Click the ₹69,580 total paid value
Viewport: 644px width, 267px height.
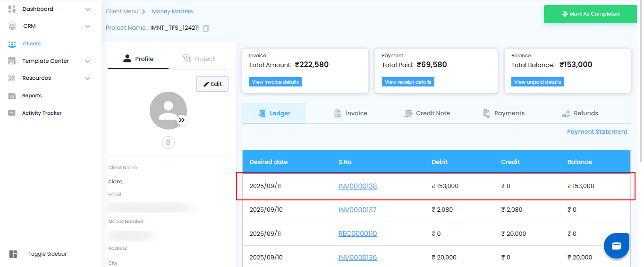(x=432, y=65)
